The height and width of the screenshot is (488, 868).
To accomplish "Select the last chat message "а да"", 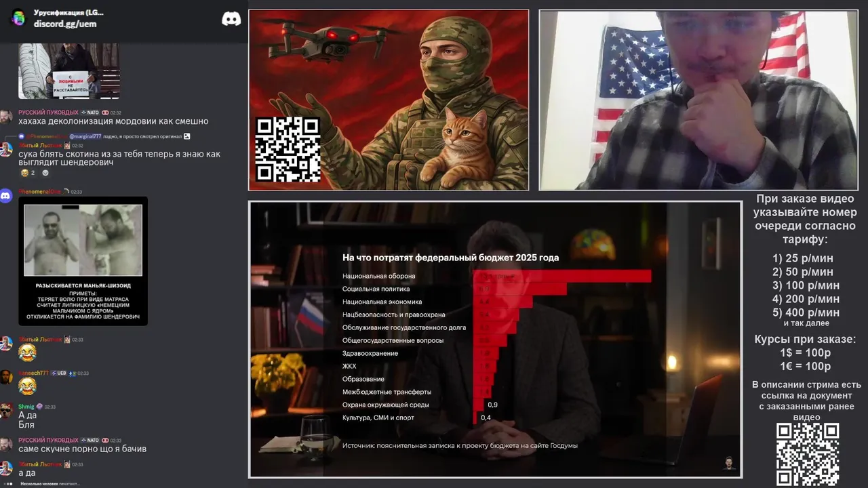I will (x=26, y=472).
